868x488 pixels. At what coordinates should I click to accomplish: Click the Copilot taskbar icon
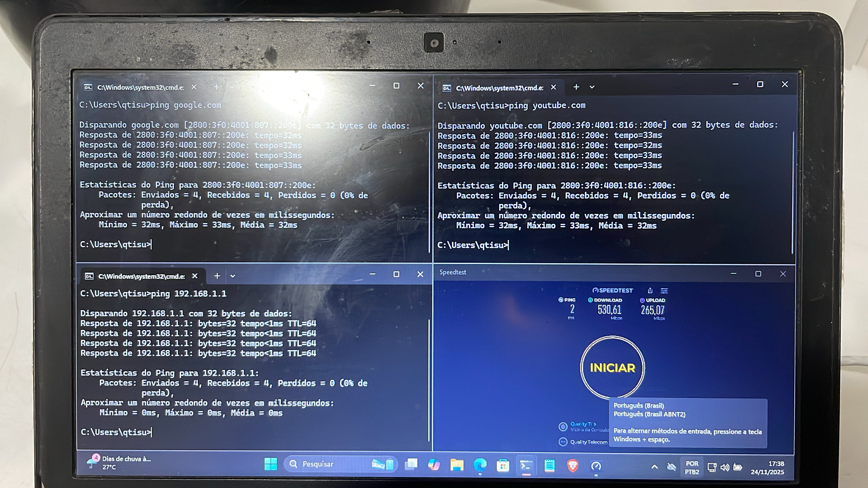tap(434, 465)
